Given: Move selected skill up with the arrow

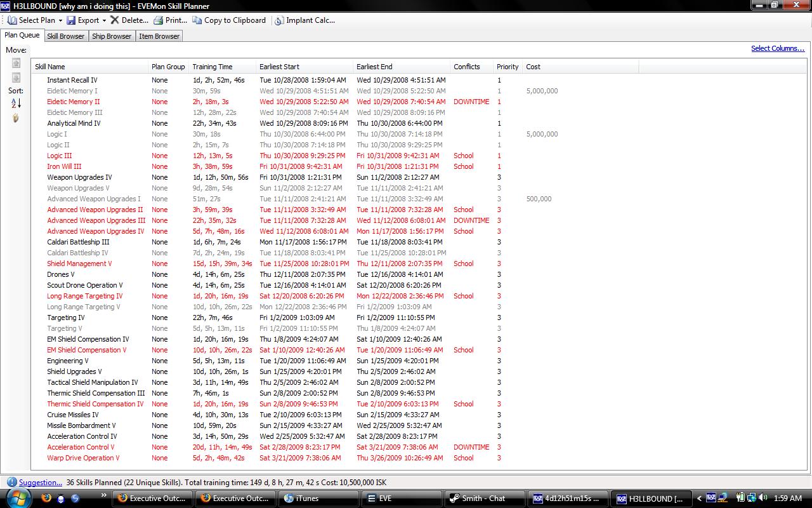Looking at the screenshot, I should (x=16, y=63).
